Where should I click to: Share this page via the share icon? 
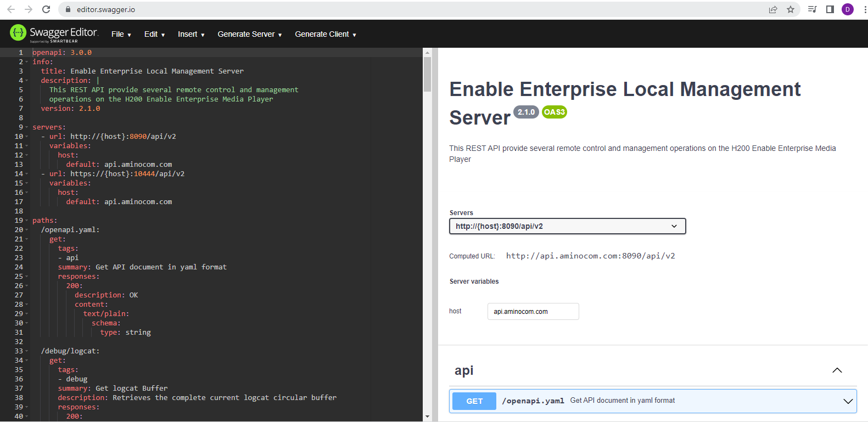pyautogui.click(x=773, y=9)
